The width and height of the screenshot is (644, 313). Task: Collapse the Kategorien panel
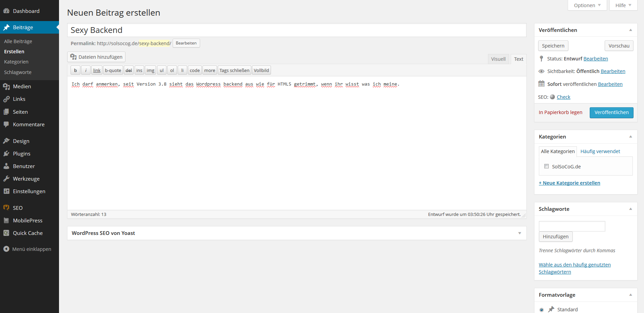coord(631,136)
